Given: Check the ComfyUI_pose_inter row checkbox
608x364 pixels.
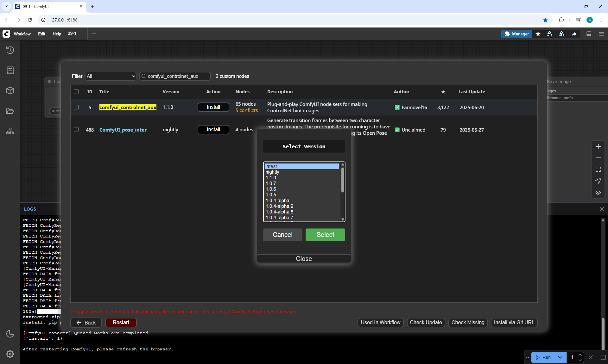Looking at the screenshot, I should tap(76, 130).
